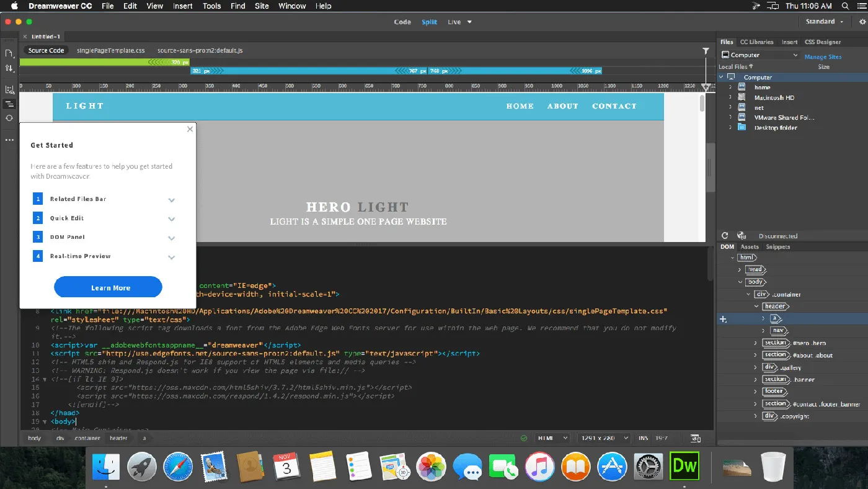Open the Real-time Preview icon in status bar
This screenshot has height=489, width=868.
pyautogui.click(x=695, y=437)
